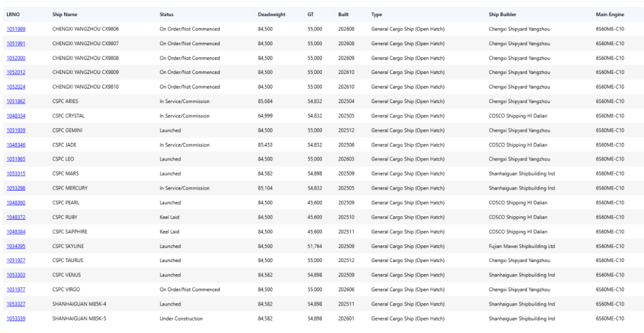Open LRNO link 1048384
The image size is (644, 333).
pyautogui.click(x=16, y=232)
